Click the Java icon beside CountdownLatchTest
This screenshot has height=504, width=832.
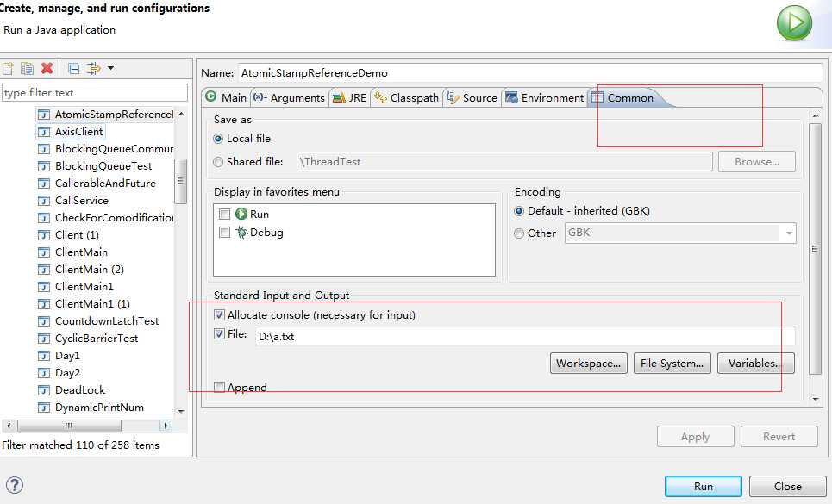pos(45,321)
